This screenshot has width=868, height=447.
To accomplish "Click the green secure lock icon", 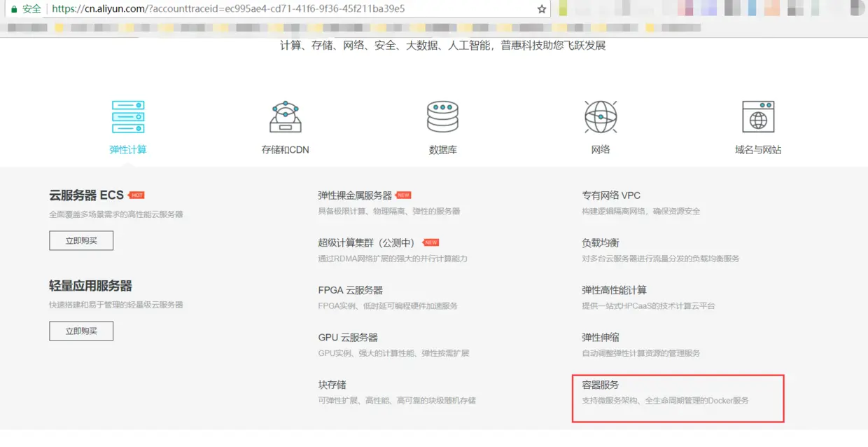I will tap(13, 9).
